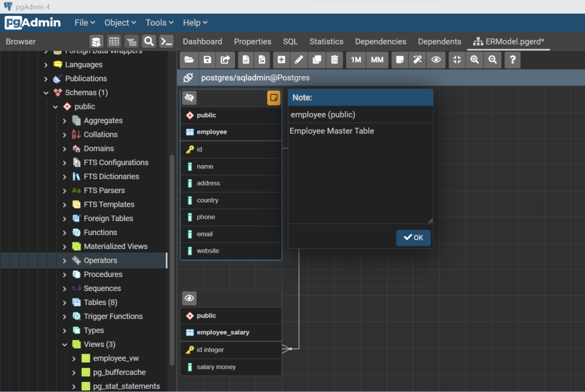Viewport: 585px width, 392px height.
Task: Toggle the eye icon on employee_salary table
Action: (190, 298)
